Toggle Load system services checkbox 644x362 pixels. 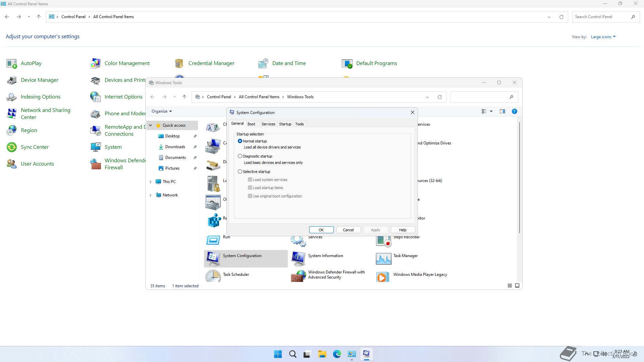click(x=250, y=180)
